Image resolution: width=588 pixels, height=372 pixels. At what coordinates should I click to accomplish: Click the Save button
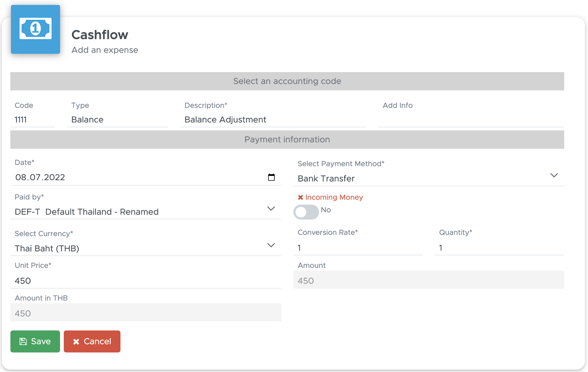pyautogui.click(x=35, y=341)
